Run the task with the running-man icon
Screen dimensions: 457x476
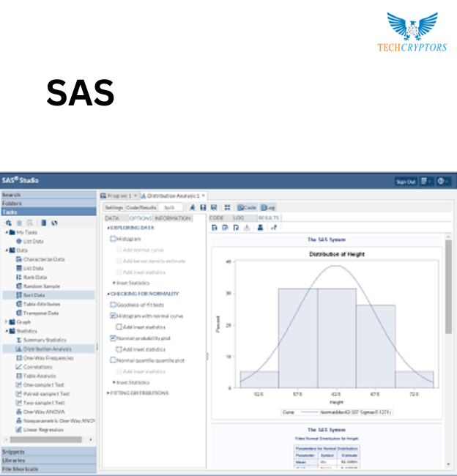pyautogui.click(x=192, y=207)
